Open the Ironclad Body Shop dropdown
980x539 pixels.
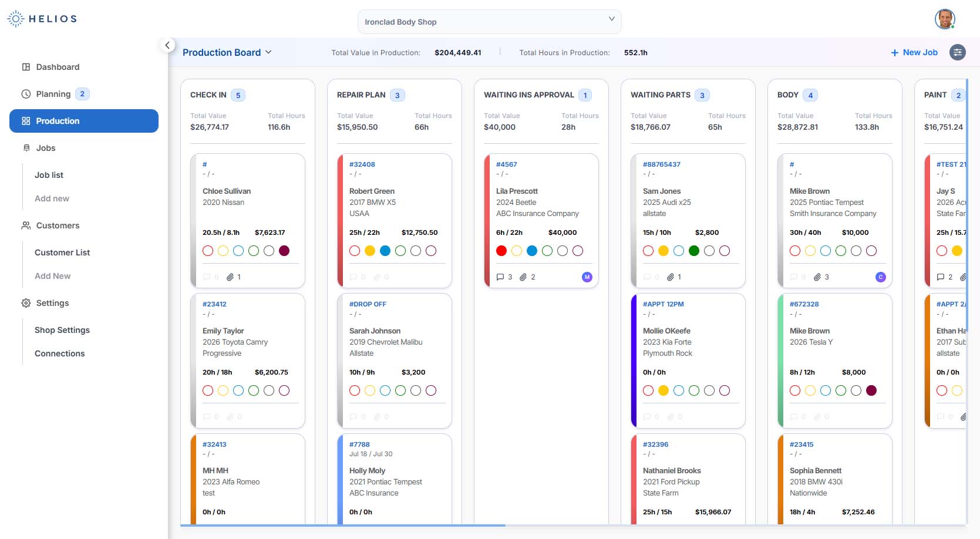tap(490, 22)
